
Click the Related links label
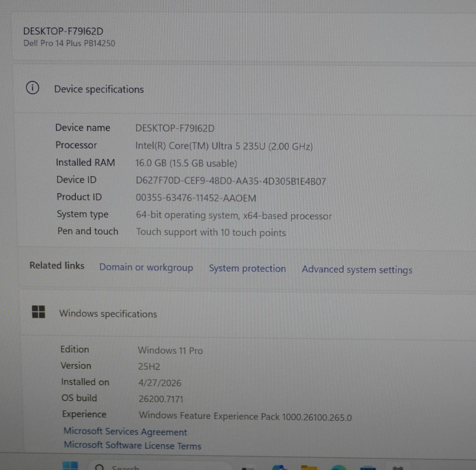tap(57, 266)
